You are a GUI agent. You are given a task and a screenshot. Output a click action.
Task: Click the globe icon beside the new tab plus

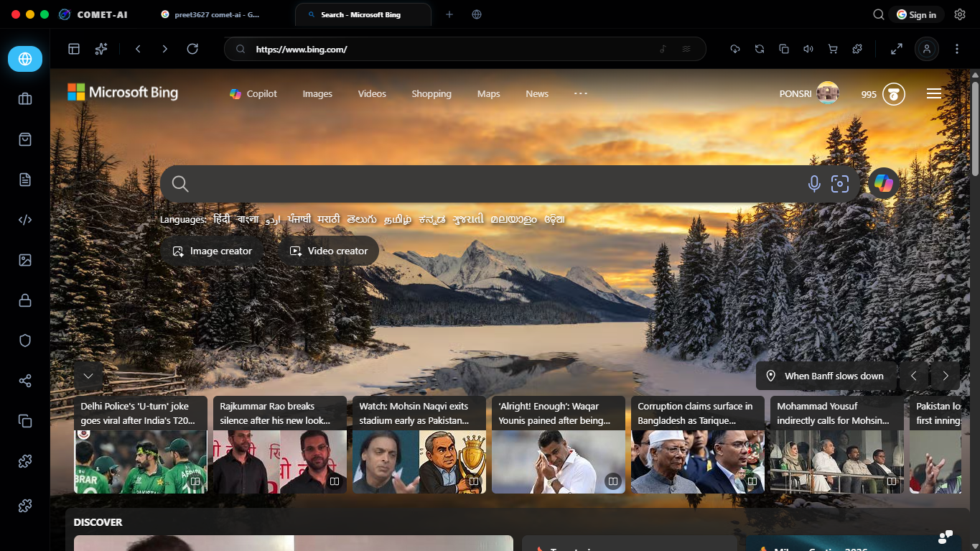tap(477, 14)
